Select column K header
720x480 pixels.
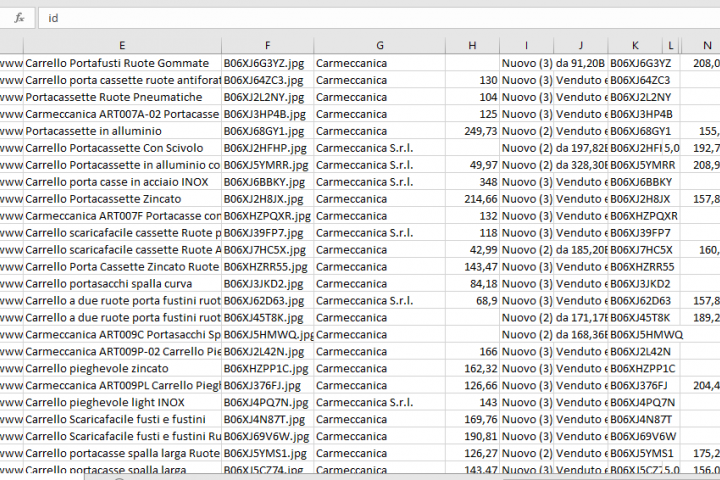click(636, 45)
